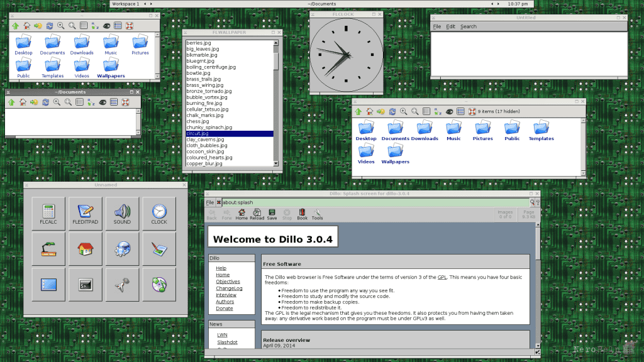
Task: Click the about:splash URL field in Dillo
Action: 375,202
